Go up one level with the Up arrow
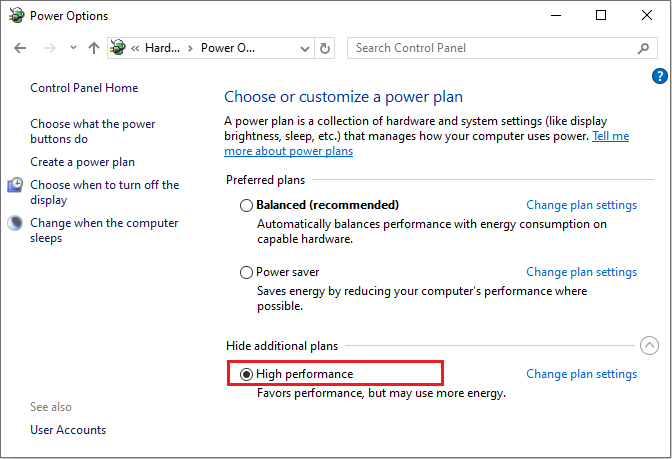The height and width of the screenshot is (459, 672). (94, 48)
